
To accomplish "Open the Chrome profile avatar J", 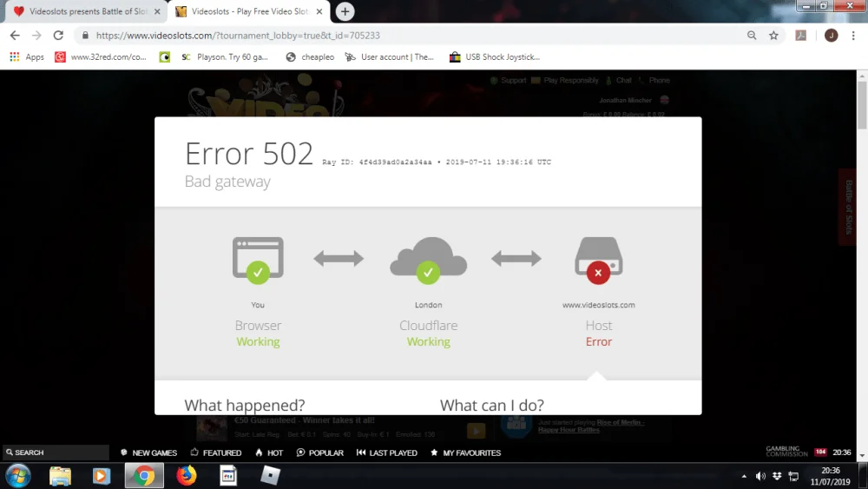I will pyautogui.click(x=831, y=36).
